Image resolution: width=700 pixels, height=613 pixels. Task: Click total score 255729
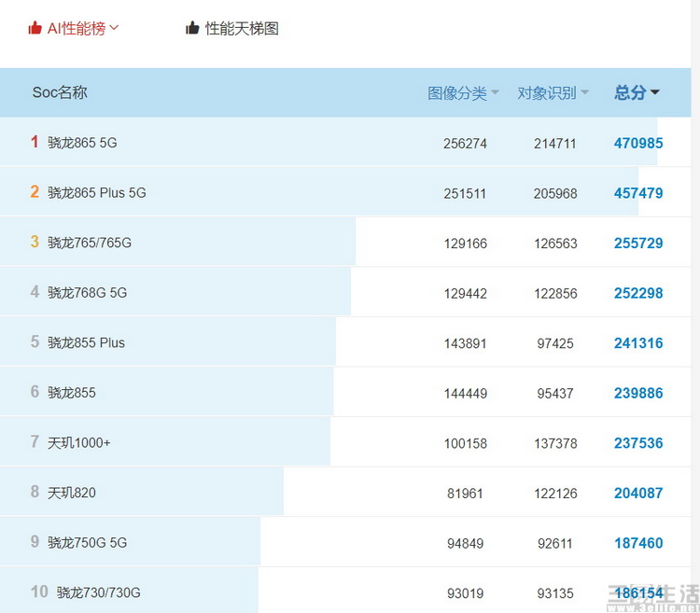click(638, 244)
